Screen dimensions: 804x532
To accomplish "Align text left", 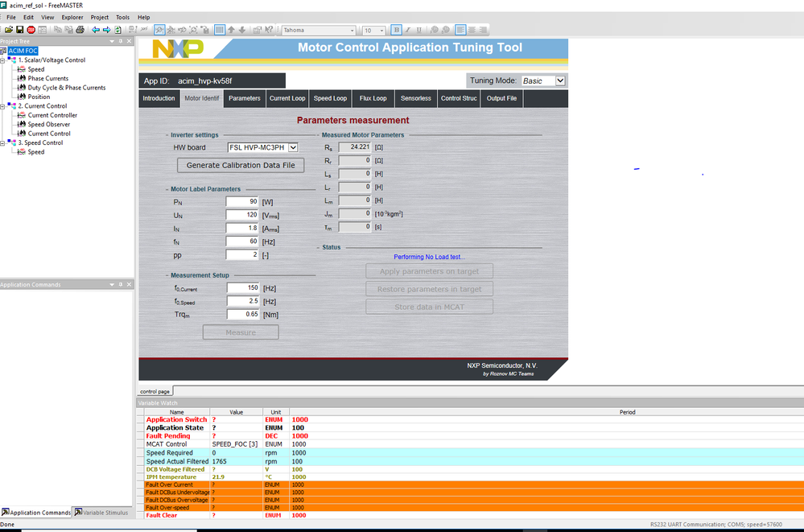I will point(460,30).
